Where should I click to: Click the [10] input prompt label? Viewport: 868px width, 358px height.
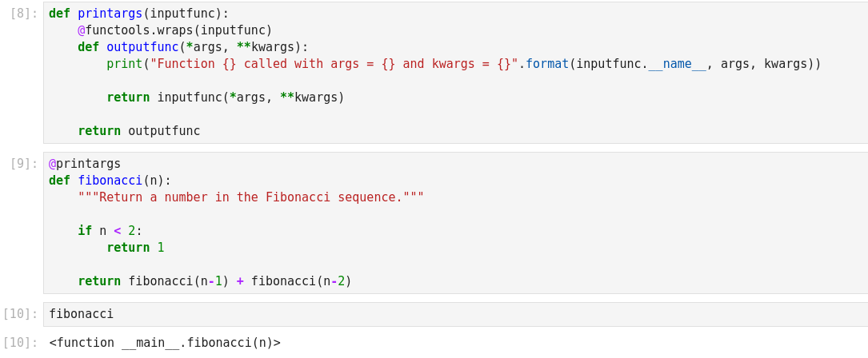(21, 314)
